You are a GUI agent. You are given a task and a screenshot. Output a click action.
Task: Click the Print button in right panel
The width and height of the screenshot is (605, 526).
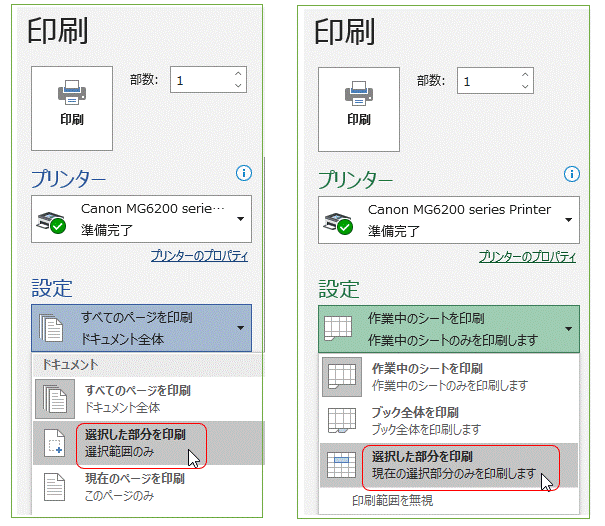(358, 103)
